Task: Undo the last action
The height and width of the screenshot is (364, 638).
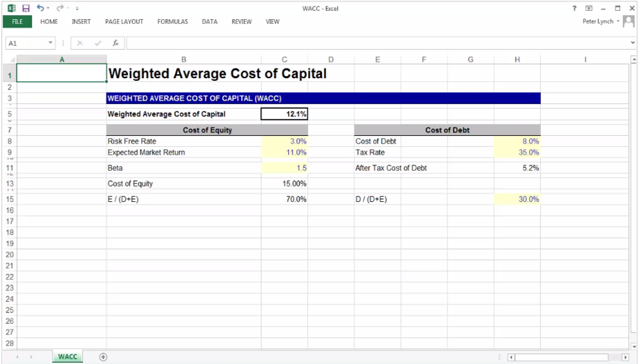Action: tap(40, 8)
